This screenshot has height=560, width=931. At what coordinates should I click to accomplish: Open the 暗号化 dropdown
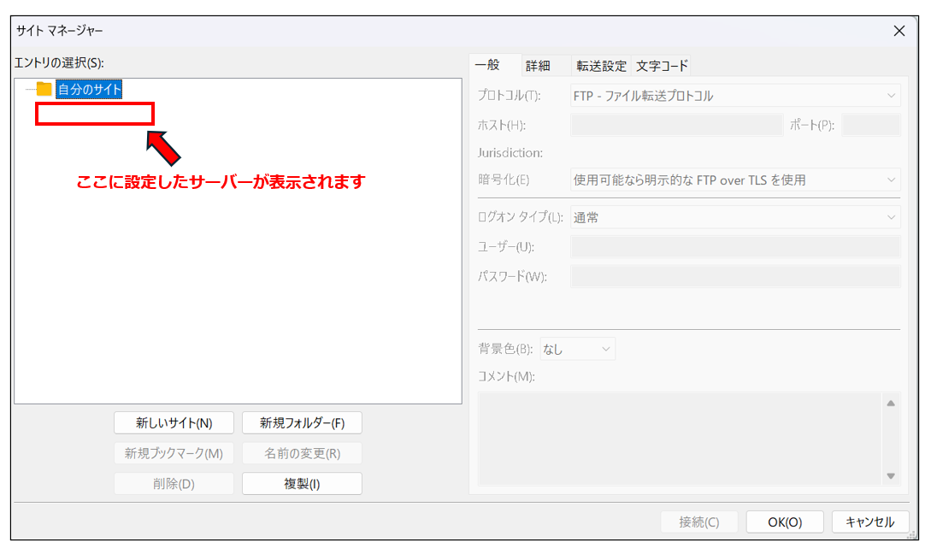(735, 180)
